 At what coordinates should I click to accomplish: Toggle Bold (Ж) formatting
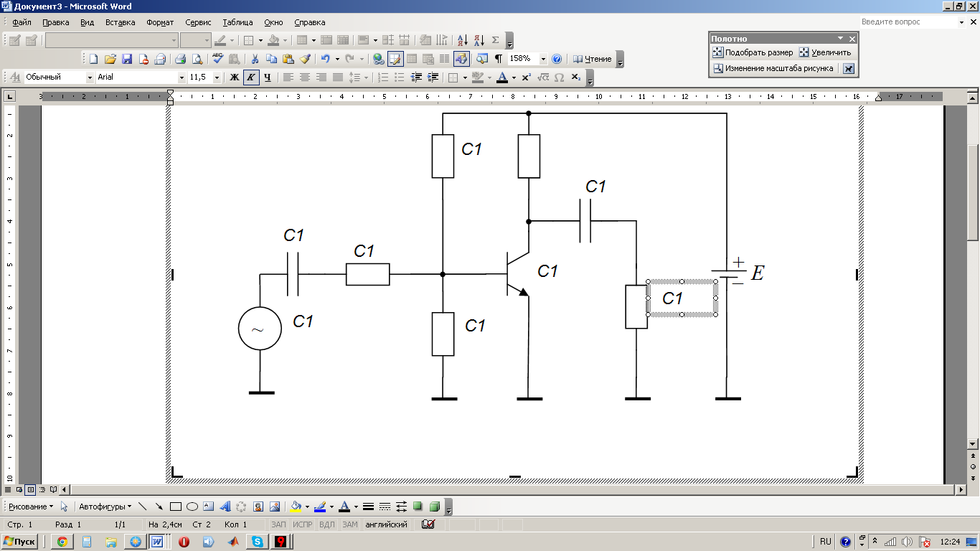[234, 77]
